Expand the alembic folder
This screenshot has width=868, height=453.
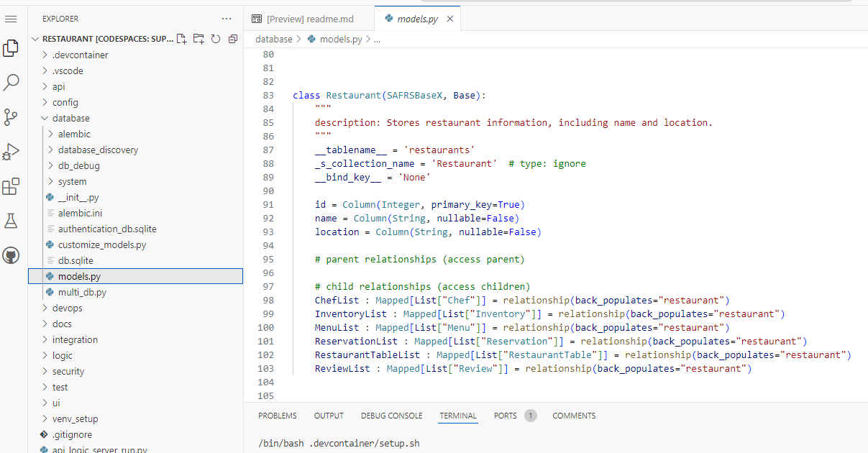pos(74,134)
